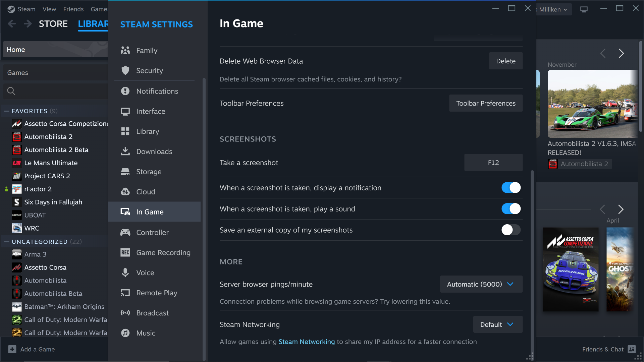Turn off screenshot sound toggle
Viewport: 644px width, 362px height.
(511, 209)
